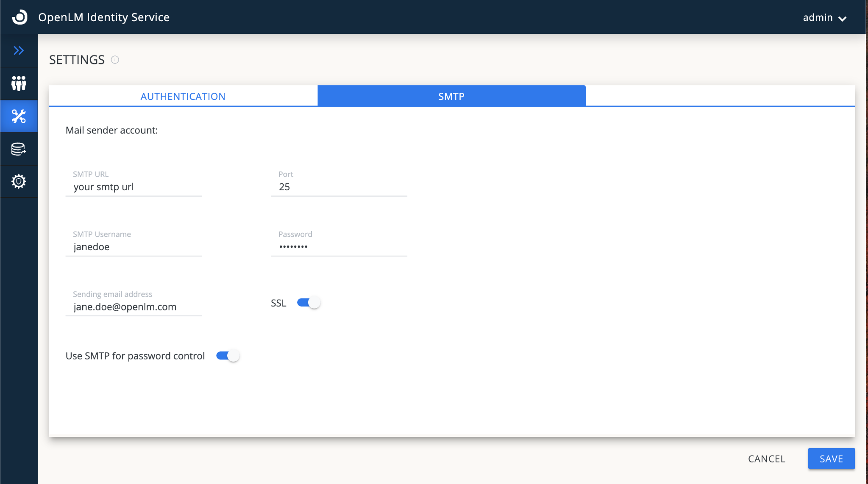868x484 pixels.
Task: Click the Settings info circle icon
Action: click(115, 60)
